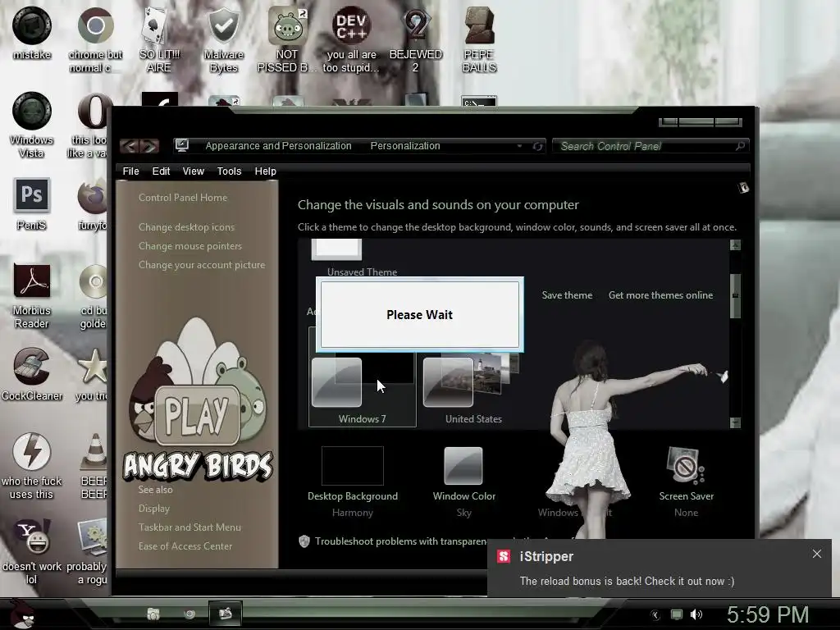Screen dimensions: 840x630
Task: Launch DEV C++ 'you all are too stupid' icon
Action: coord(351,39)
